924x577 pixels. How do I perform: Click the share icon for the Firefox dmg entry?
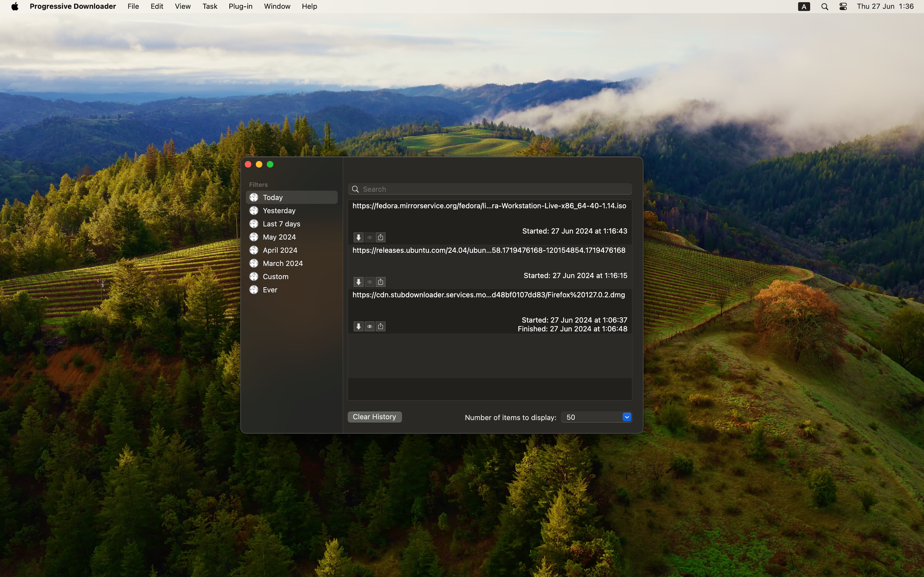click(x=380, y=326)
